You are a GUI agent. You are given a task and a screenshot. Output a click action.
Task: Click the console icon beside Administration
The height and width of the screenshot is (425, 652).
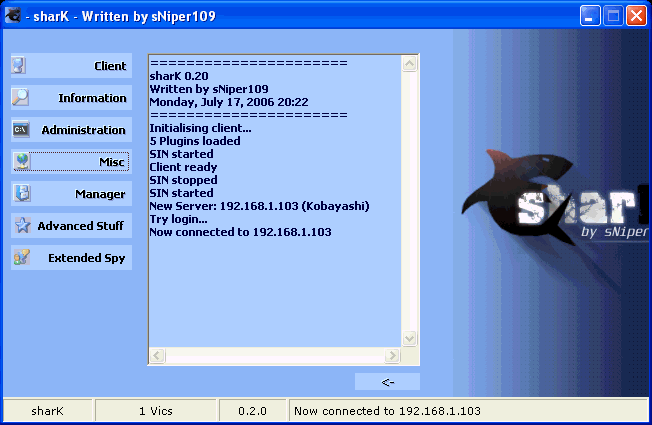(x=20, y=130)
